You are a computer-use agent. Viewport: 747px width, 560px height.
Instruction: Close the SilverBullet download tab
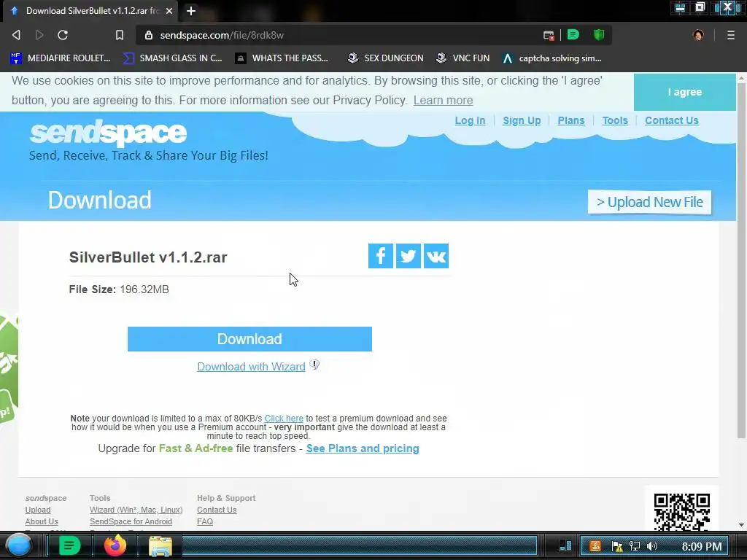[x=169, y=10]
